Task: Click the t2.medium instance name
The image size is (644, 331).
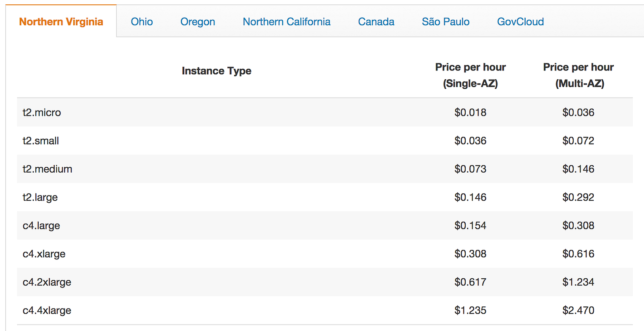Action: pos(47,169)
